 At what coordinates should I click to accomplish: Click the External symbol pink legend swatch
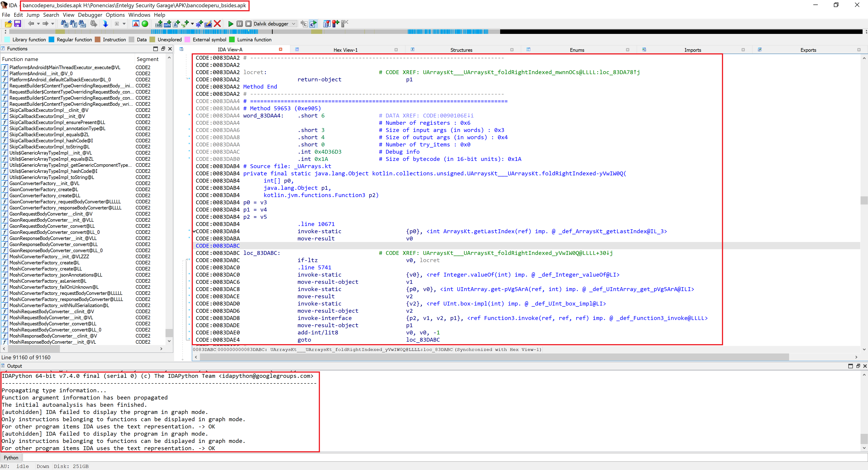[x=187, y=39]
